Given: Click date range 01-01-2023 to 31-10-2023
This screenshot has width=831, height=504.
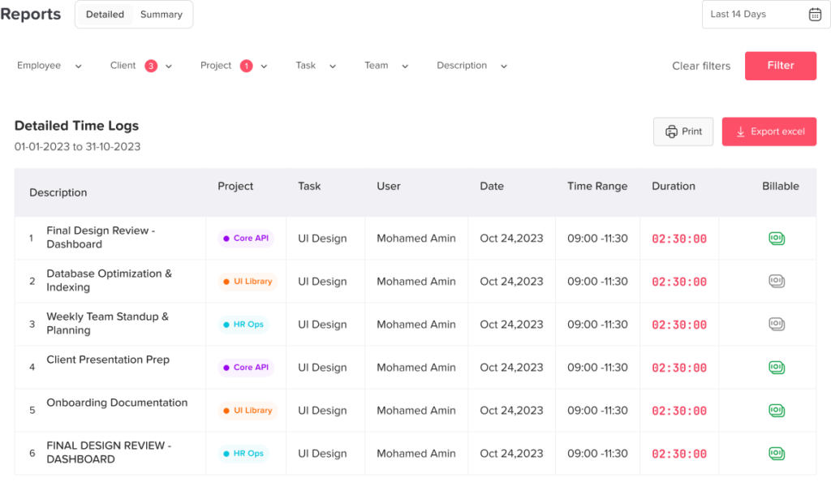Looking at the screenshot, I should coord(77,147).
